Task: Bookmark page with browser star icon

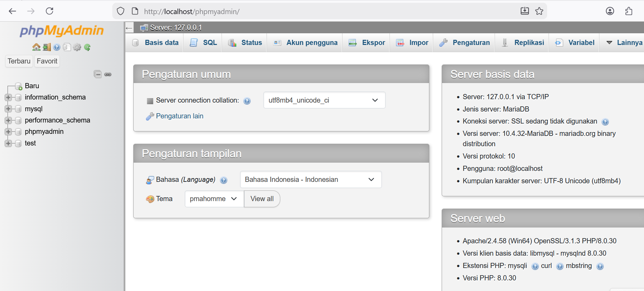Action: coord(539,11)
